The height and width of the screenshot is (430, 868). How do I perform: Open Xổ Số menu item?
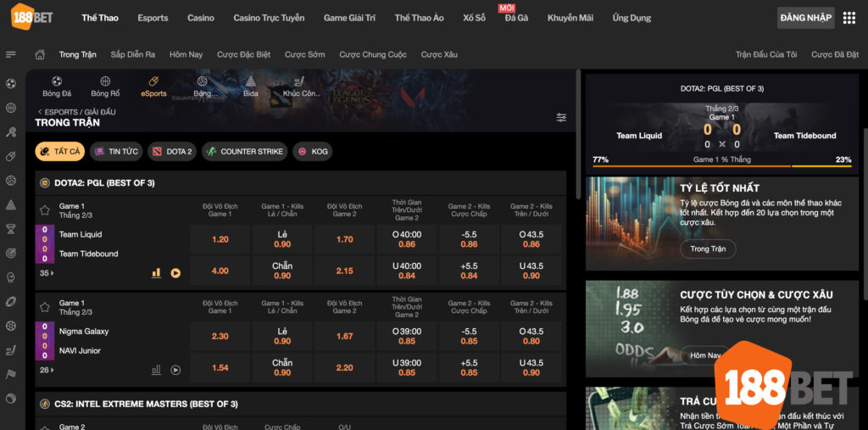(475, 18)
